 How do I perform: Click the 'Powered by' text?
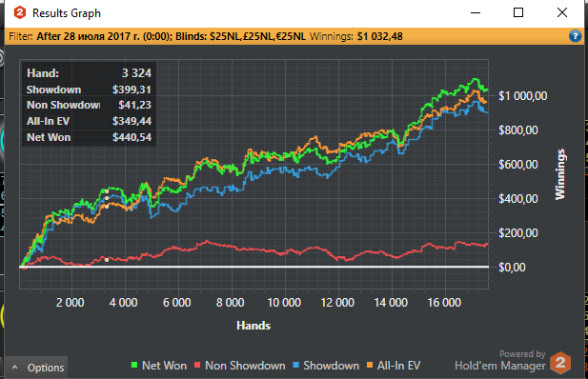tap(522, 354)
